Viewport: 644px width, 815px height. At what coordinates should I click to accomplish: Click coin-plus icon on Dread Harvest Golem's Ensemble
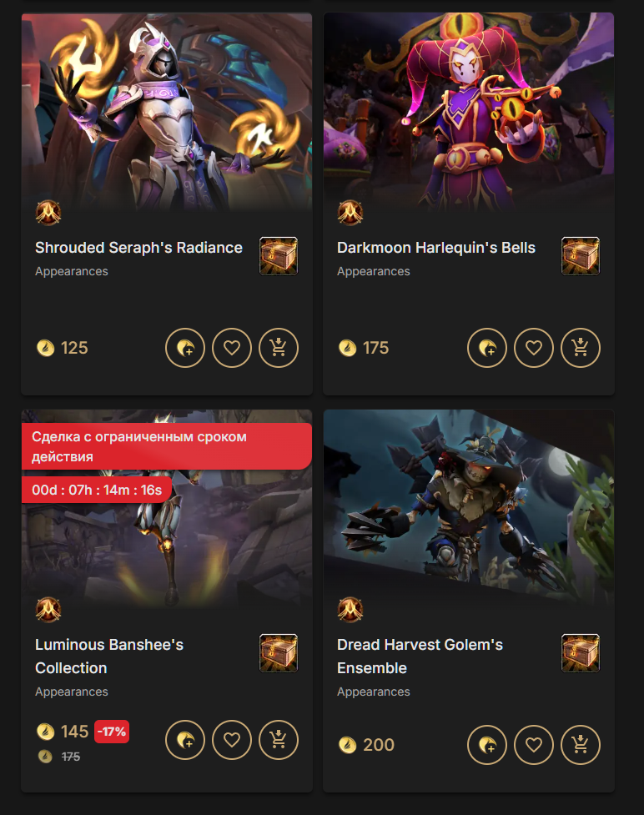[487, 745]
